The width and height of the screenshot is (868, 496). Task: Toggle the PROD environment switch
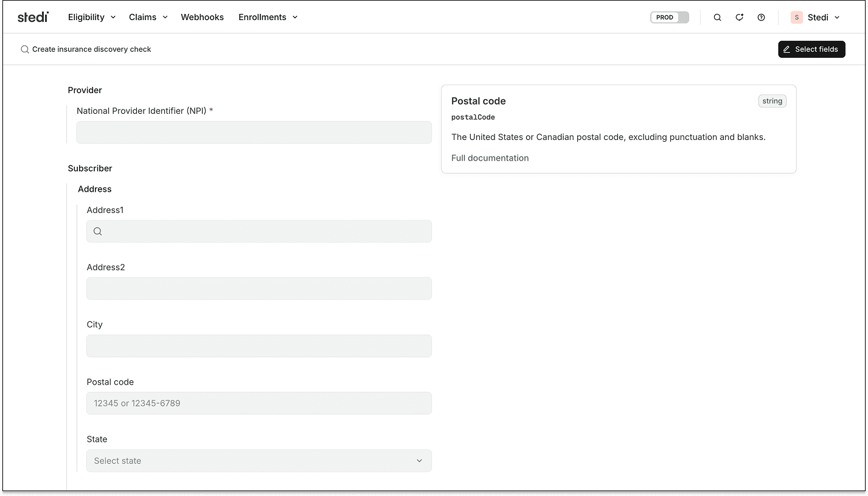(670, 18)
